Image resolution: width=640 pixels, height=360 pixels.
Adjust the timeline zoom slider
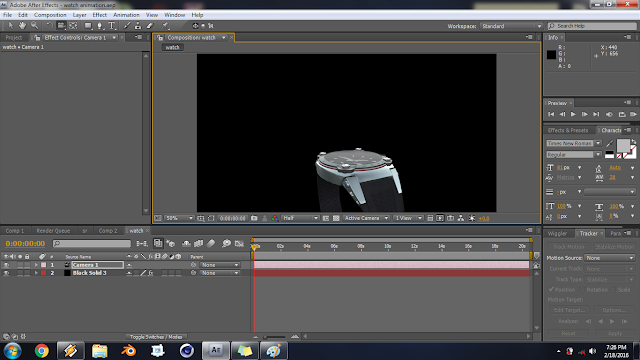click(x=275, y=337)
